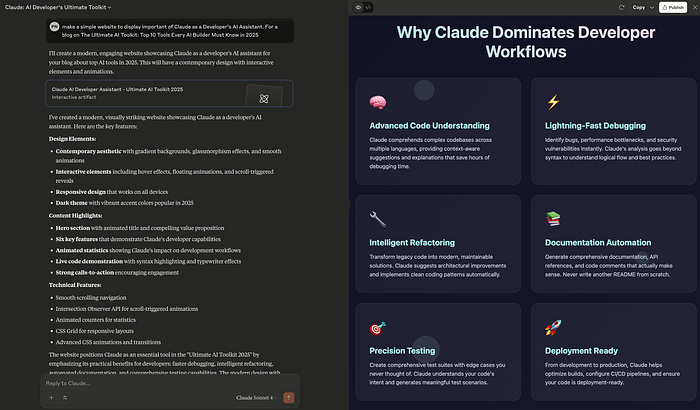Click the Dark theme bullet text
700x410 pixels.
[x=125, y=203]
